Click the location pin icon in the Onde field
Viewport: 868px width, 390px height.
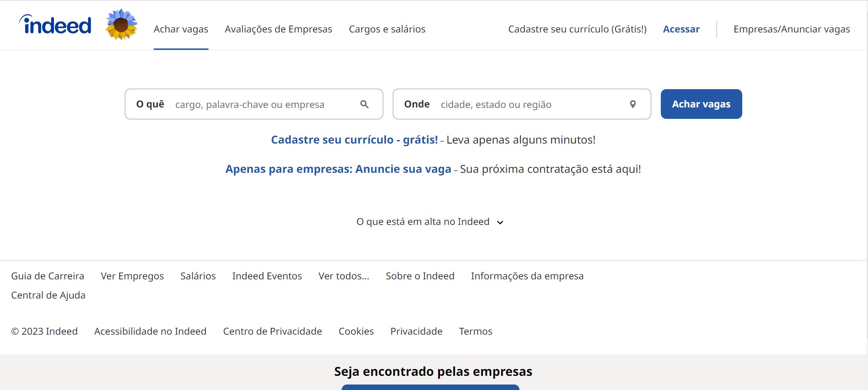tap(632, 104)
